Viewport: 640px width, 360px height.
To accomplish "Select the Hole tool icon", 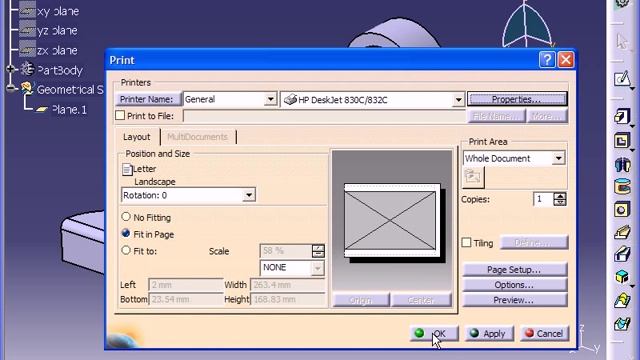I will 622,210.
